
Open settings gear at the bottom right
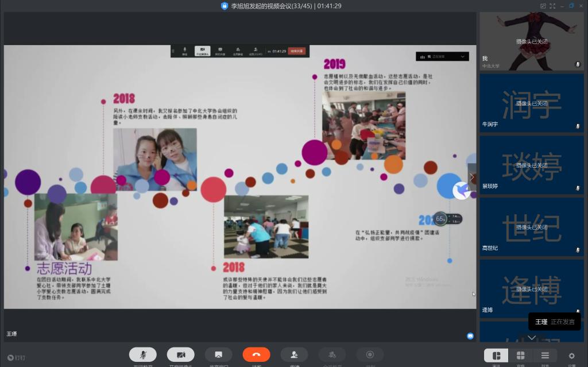[571, 356]
